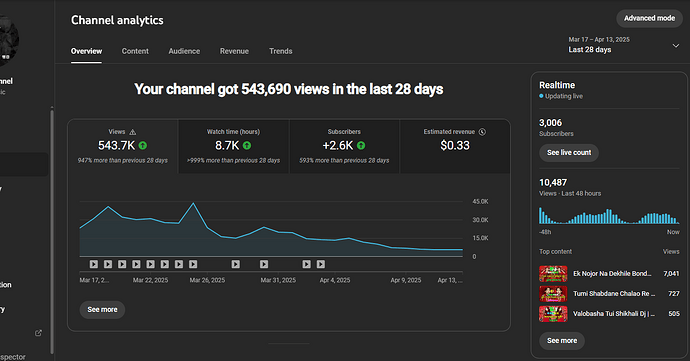Select the Trends tab

281,51
